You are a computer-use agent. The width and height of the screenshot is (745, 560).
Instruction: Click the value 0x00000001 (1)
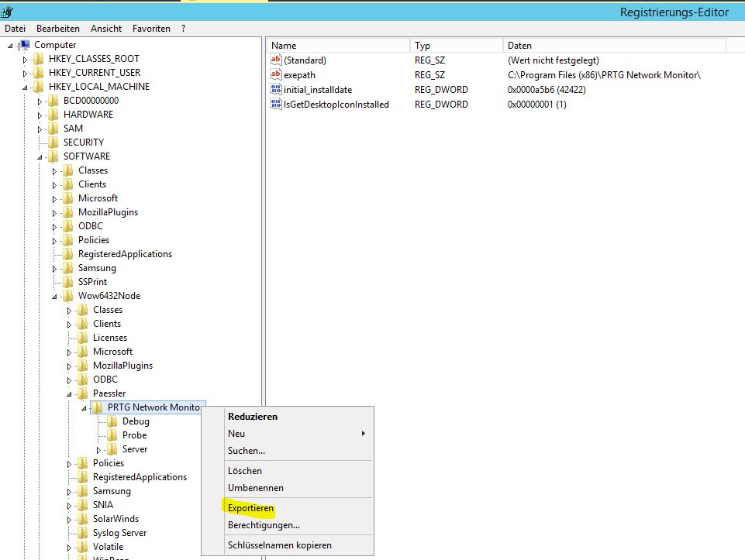click(537, 105)
